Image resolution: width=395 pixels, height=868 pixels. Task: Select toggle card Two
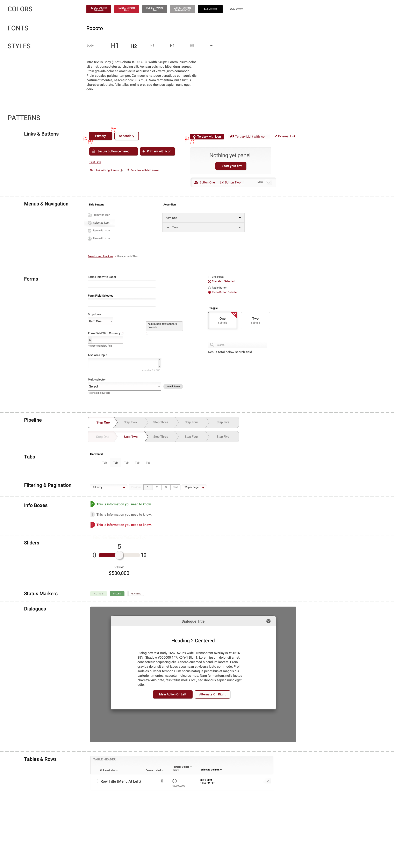(x=256, y=320)
